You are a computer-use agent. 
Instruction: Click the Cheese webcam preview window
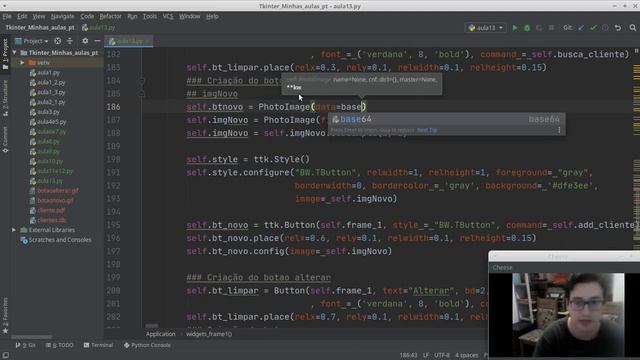[564, 305]
